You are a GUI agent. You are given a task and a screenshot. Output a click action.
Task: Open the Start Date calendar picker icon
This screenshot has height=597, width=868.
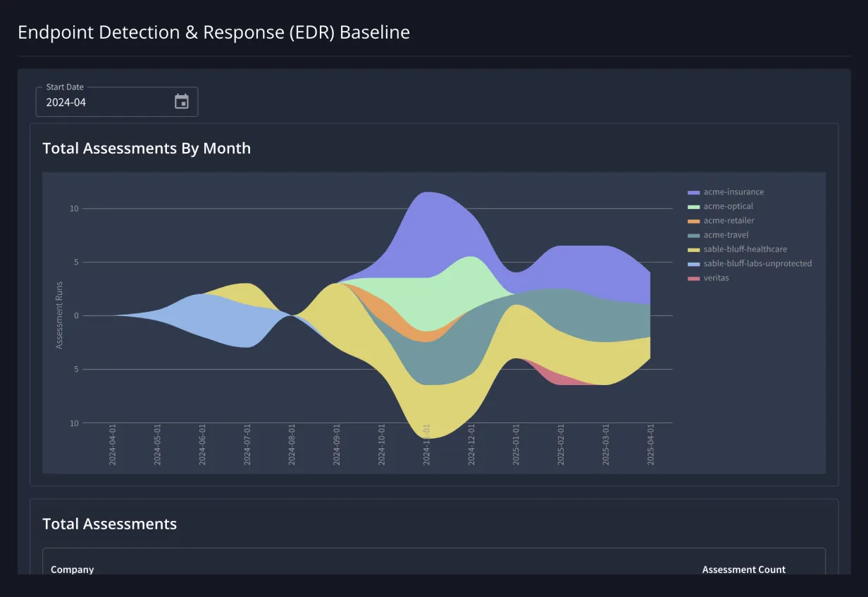click(x=181, y=101)
